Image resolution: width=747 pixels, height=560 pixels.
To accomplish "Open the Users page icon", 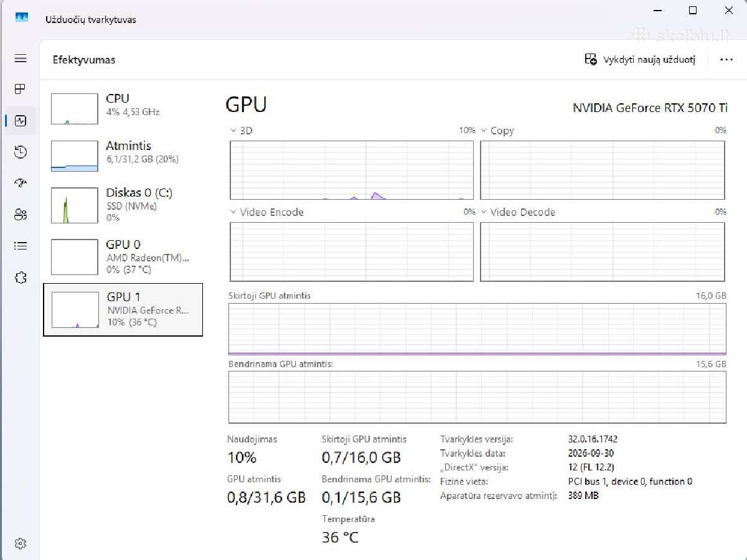I will (21, 215).
